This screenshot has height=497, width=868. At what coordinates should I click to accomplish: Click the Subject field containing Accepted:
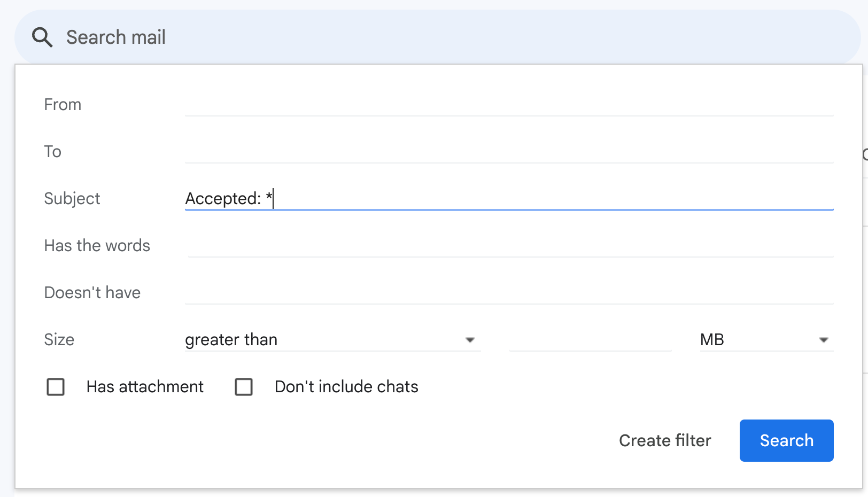(509, 199)
